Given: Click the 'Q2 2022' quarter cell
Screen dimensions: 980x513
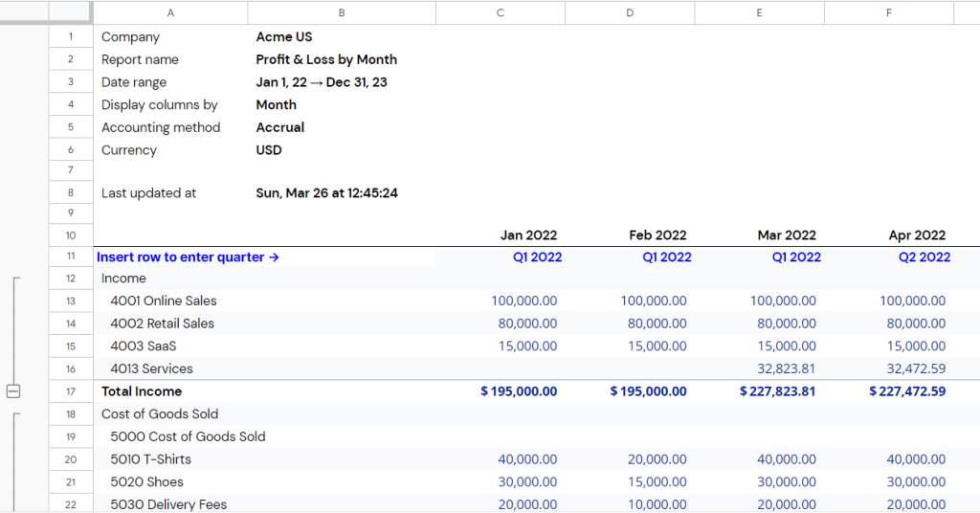Looking at the screenshot, I should pos(889,256).
